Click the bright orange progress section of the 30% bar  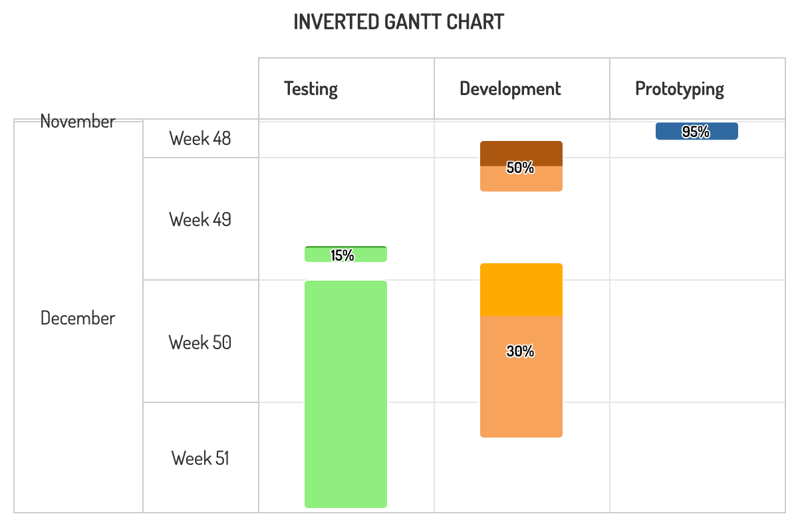click(x=521, y=290)
